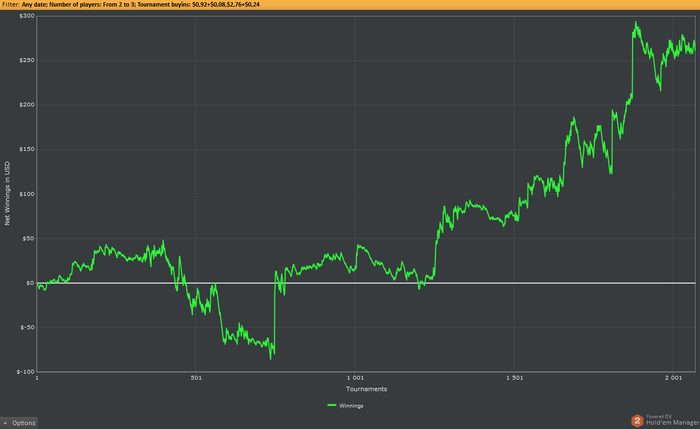This screenshot has width=700, height=429.
Task: Click the $-50 y-axis label
Action: tap(27, 327)
